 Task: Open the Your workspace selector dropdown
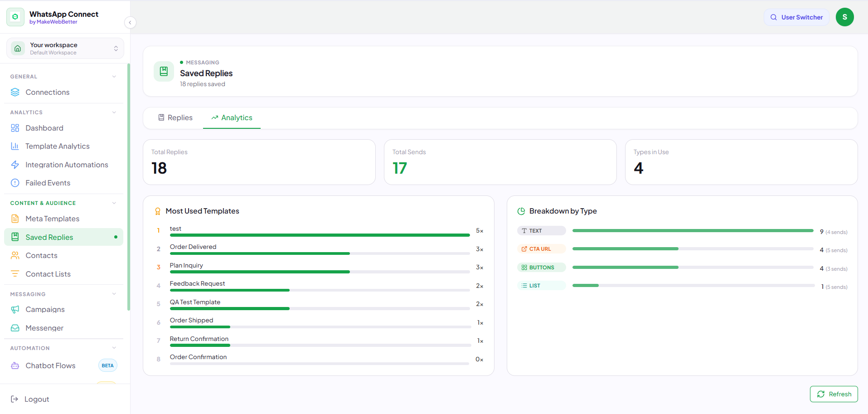[65, 49]
